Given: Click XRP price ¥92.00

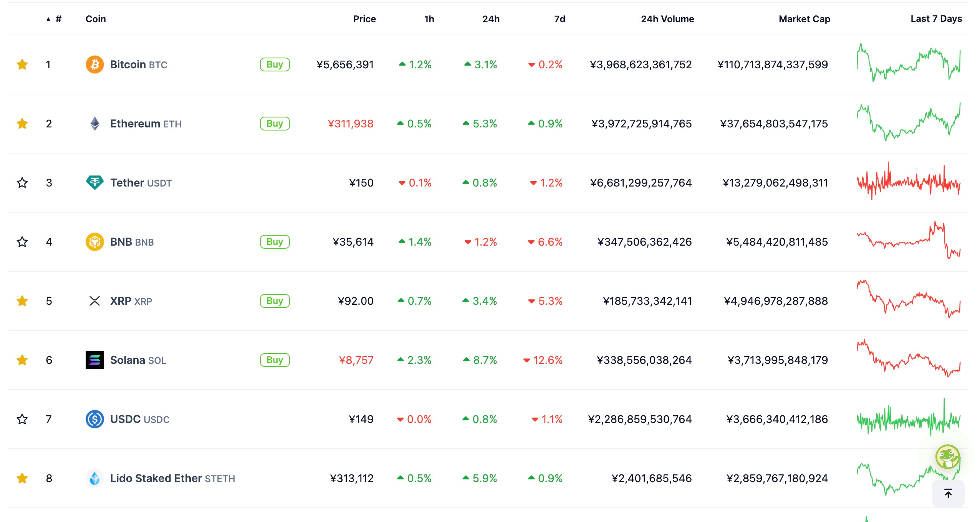Looking at the screenshot, I should click(x=356, y=301).
